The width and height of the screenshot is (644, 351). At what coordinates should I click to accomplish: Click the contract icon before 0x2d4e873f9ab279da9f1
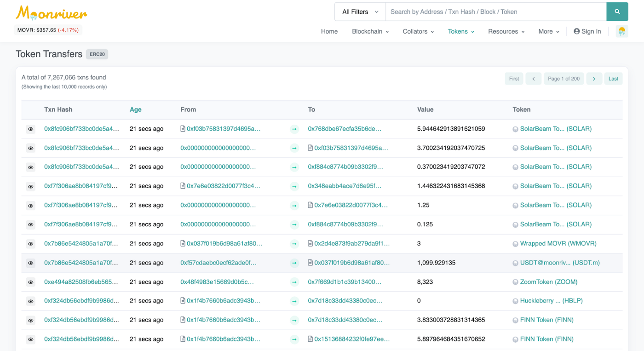[x=310, y=243]
